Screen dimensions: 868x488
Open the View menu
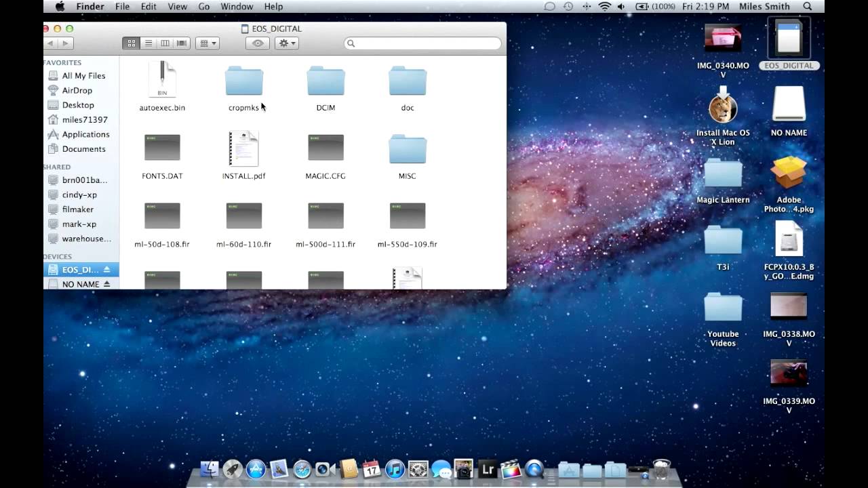[177, 6]
